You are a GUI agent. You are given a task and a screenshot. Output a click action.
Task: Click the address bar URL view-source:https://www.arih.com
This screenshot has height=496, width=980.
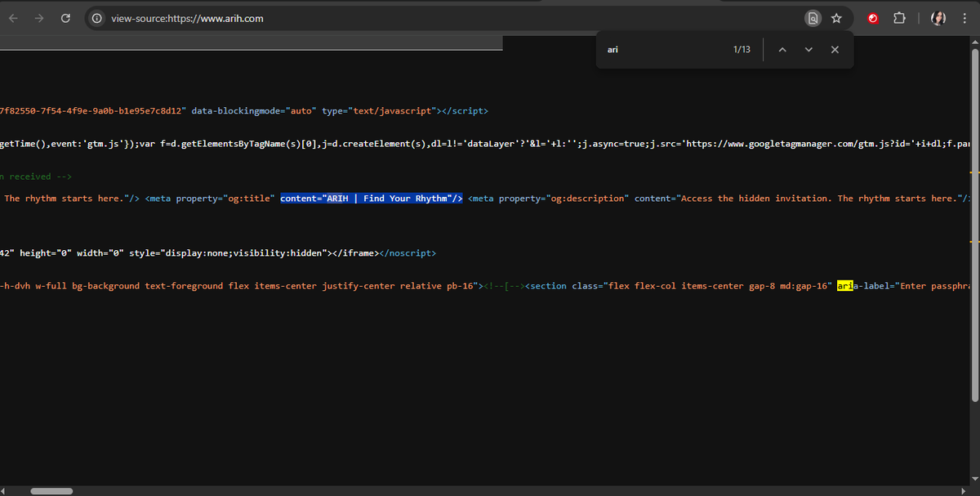[x=187, y=18]
